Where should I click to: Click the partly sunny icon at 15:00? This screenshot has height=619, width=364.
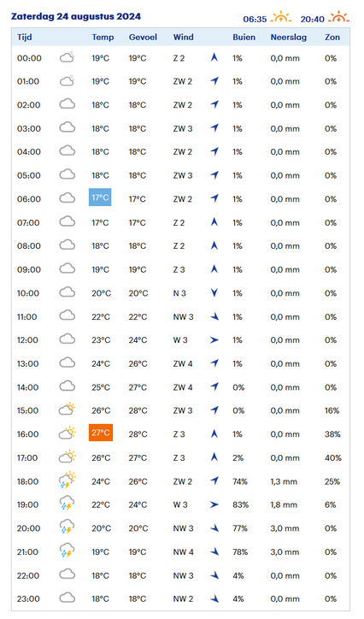68,409
